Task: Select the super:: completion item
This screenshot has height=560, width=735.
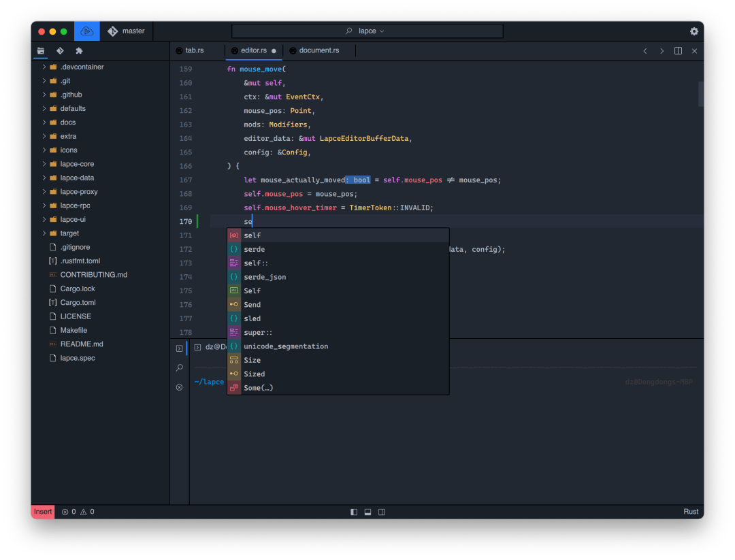Action: (x=338, y=332)
